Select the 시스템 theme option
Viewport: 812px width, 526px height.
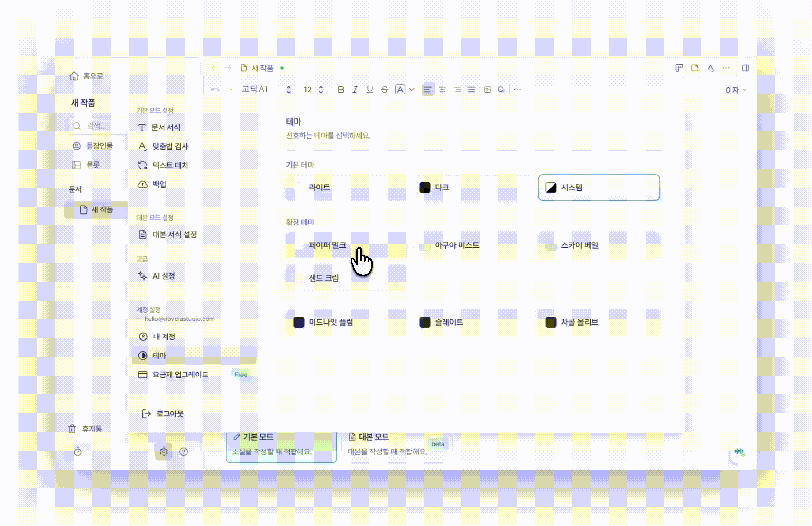click(x=599, y=188)
